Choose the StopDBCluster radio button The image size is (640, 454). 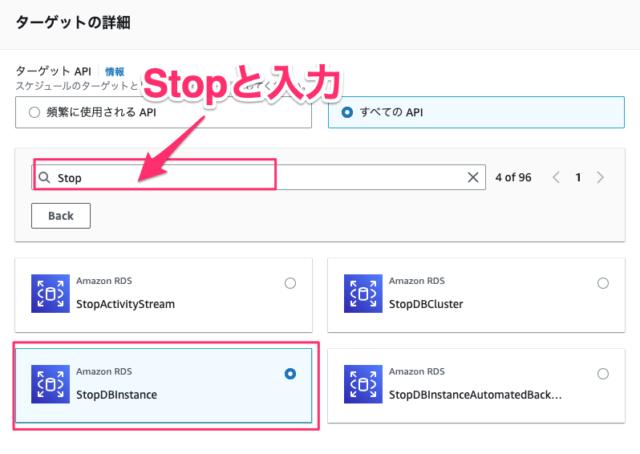[603, 283]
